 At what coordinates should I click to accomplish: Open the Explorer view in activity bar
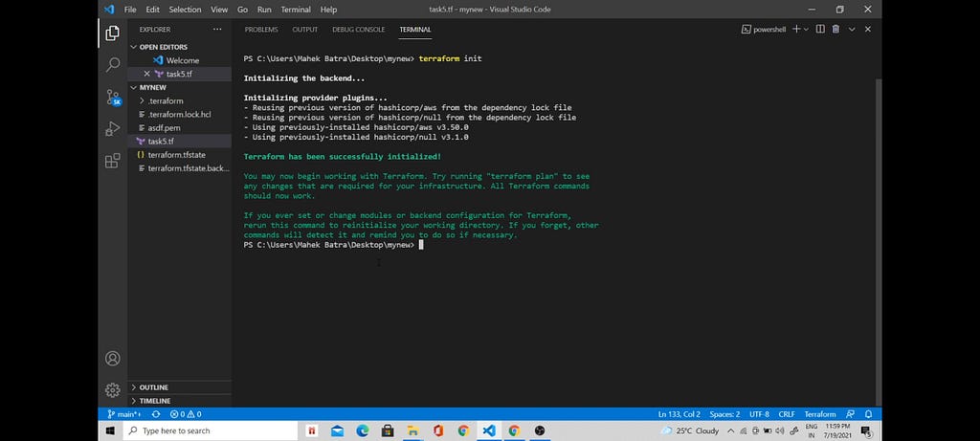pyautogui.click(x=113, y=33)
